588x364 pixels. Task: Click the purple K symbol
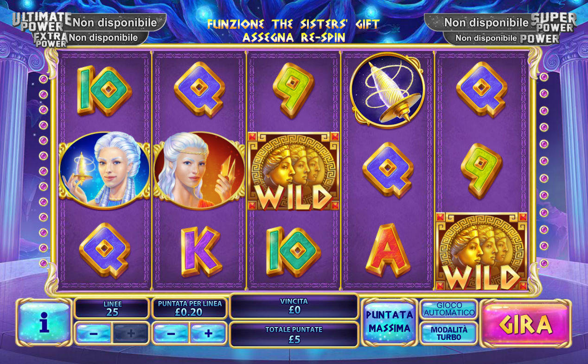(200, 251)
